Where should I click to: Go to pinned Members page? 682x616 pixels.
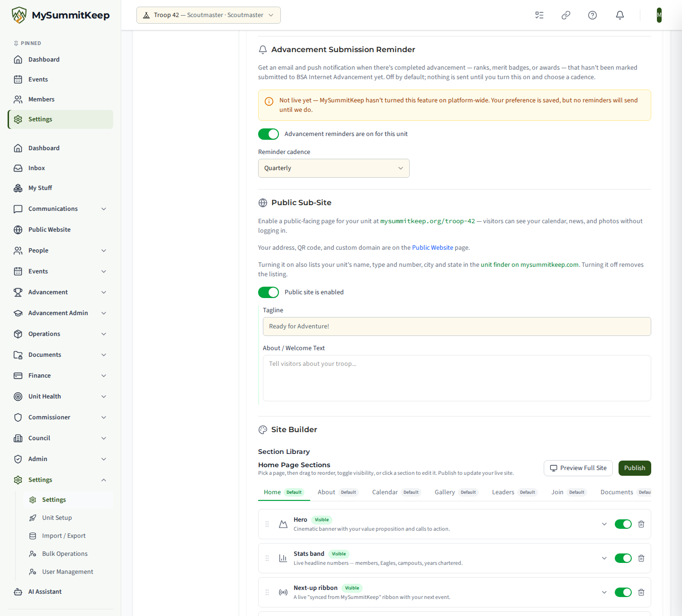pos(60,100)
